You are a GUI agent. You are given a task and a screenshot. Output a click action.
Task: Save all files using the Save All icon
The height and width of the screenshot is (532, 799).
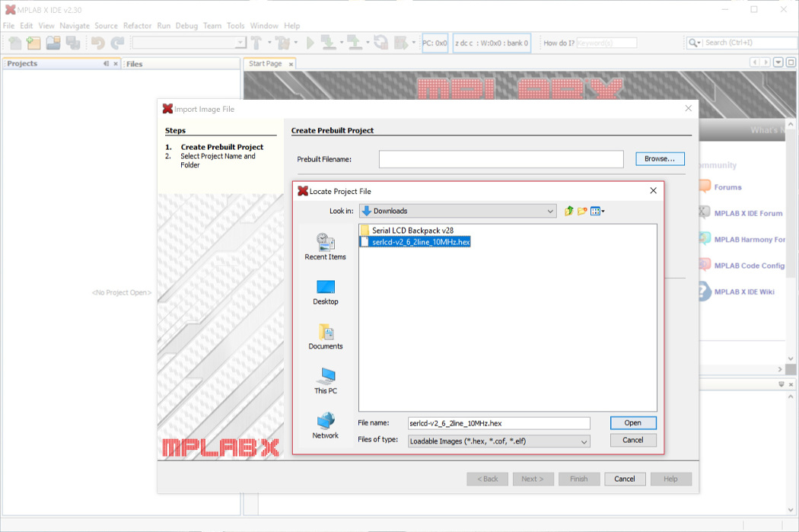[73, 43]
